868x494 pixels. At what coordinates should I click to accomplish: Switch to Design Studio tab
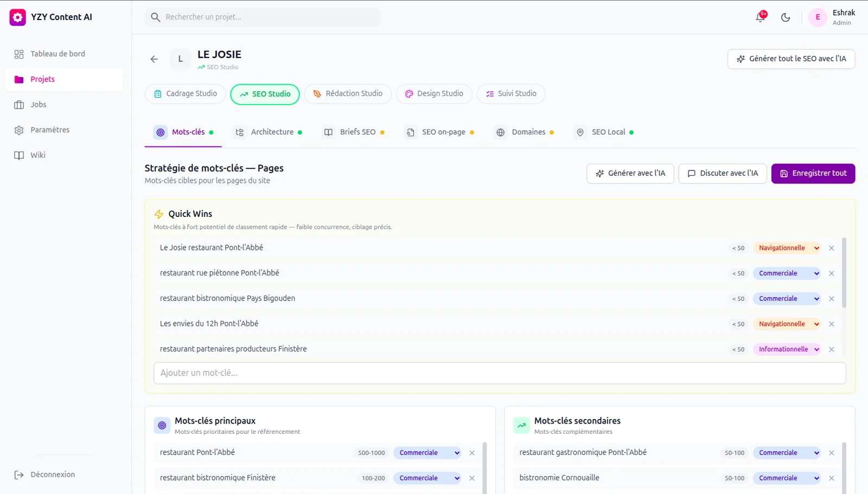point(434,94)
